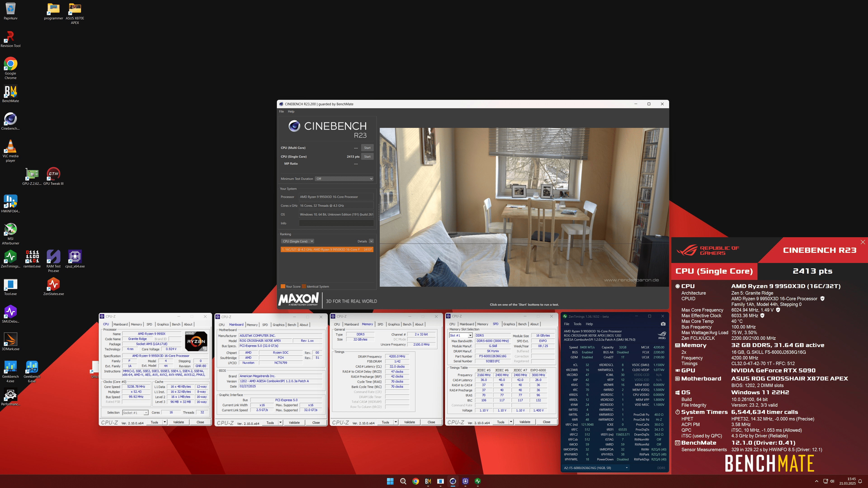Click the BenchMate icon in the taskbar

click(428, 481)
